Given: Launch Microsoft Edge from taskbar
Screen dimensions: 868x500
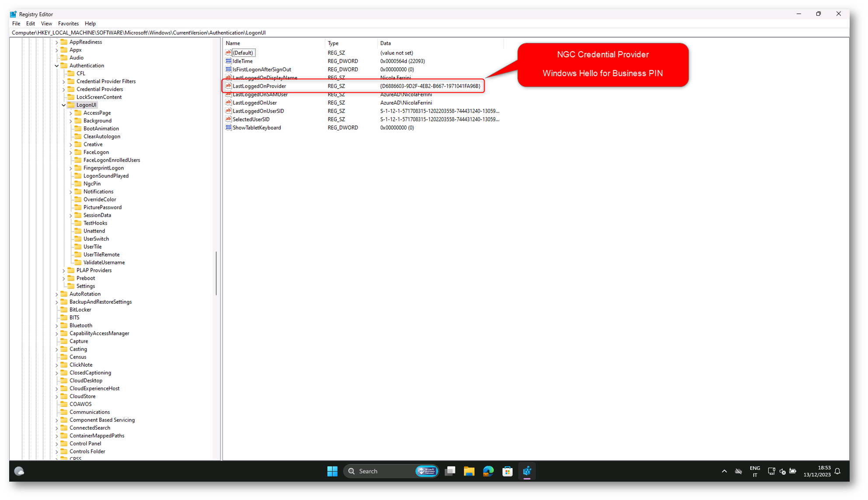Looking at the screenshot, I should pos(488,471).
